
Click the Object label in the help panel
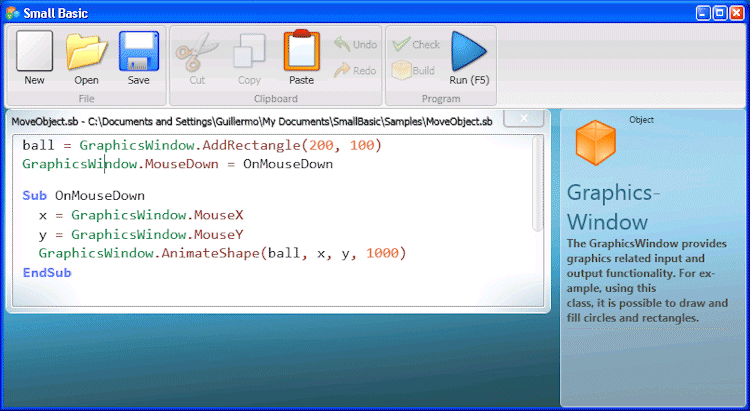tap(641, 120)
